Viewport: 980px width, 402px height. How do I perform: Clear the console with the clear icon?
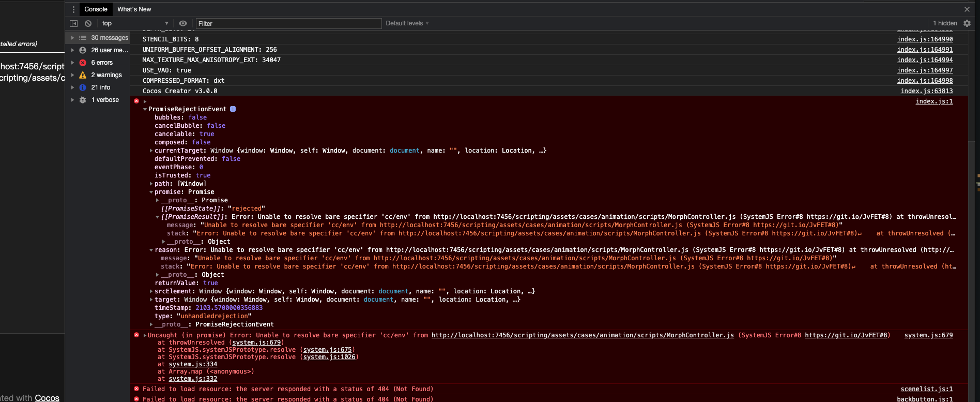point(88,23)
